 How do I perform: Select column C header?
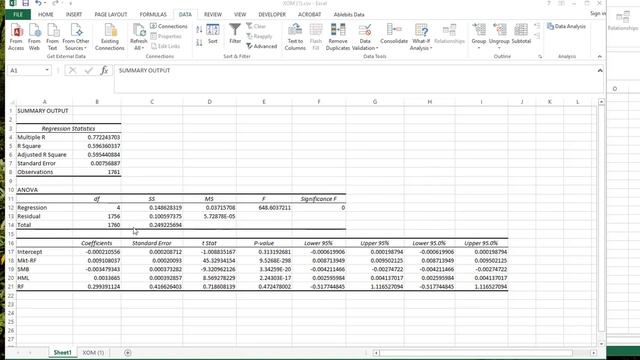(152, 102)
